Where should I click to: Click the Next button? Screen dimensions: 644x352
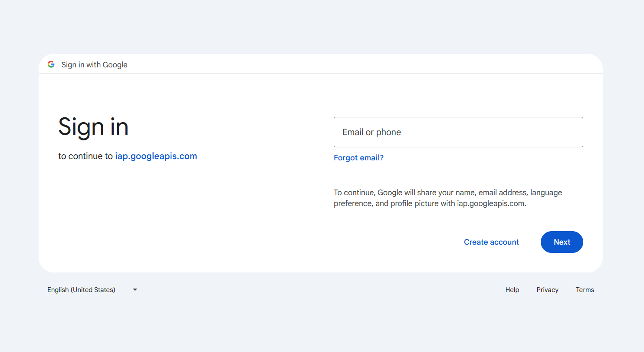(562, 242)
